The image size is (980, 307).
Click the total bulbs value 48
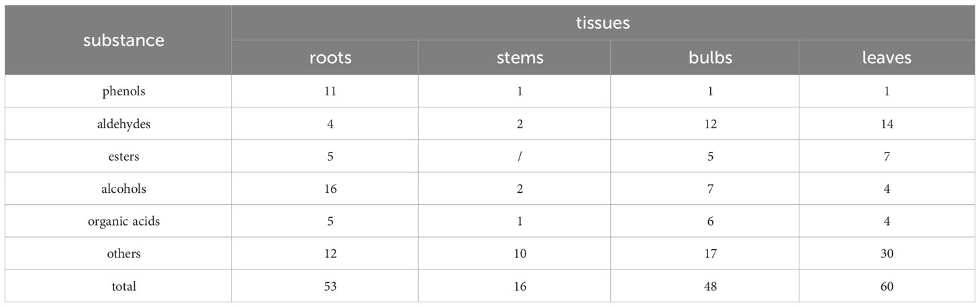(711, 286)
